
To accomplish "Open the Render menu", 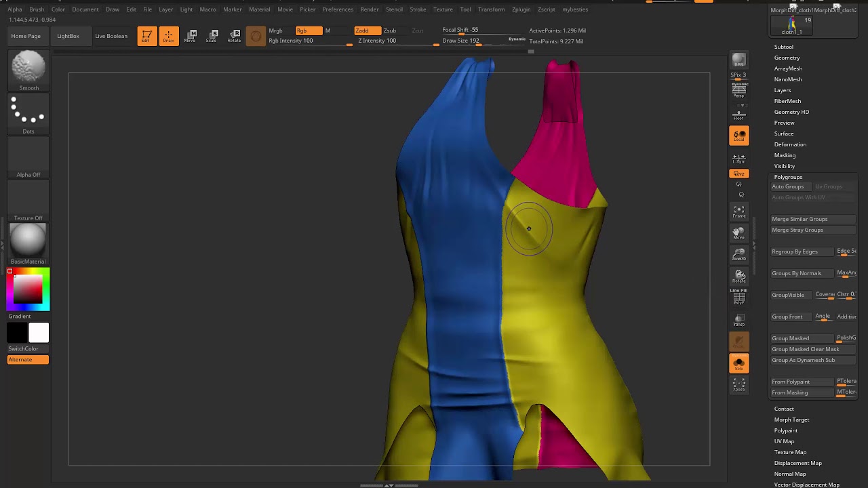I will pos(370,9).
